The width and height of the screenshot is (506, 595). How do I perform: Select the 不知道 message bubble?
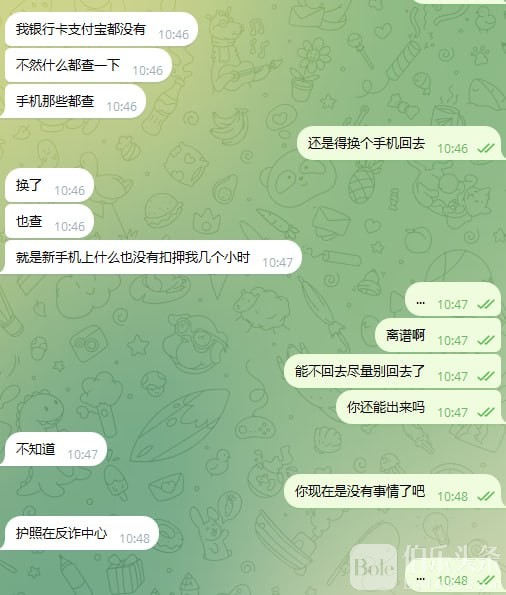(x=54, y=449)
